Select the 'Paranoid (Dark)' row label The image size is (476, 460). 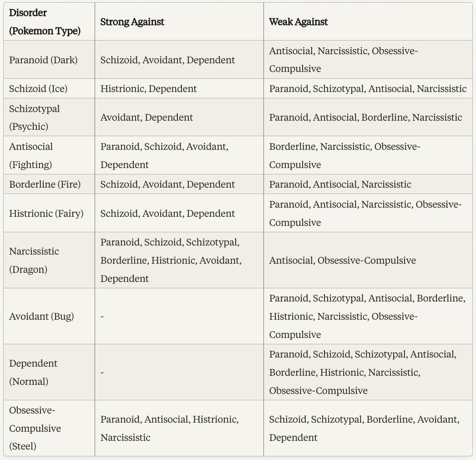[43, 60]
